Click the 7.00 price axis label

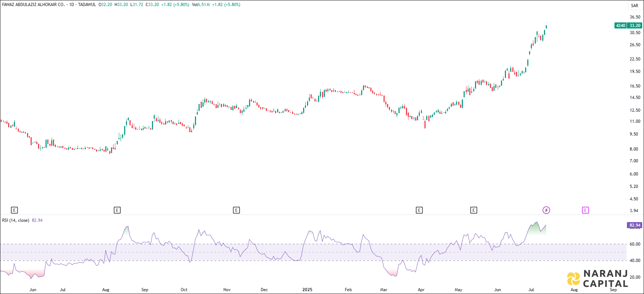(634, 161)
